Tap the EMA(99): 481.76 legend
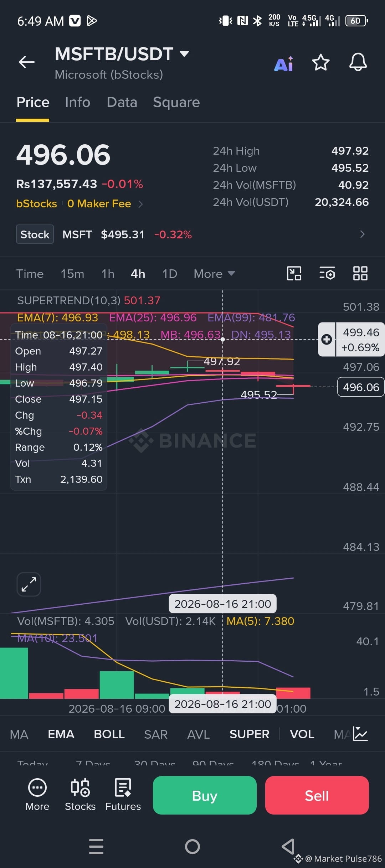The height and width of the screenshot is (868, 385). point(251,317)
